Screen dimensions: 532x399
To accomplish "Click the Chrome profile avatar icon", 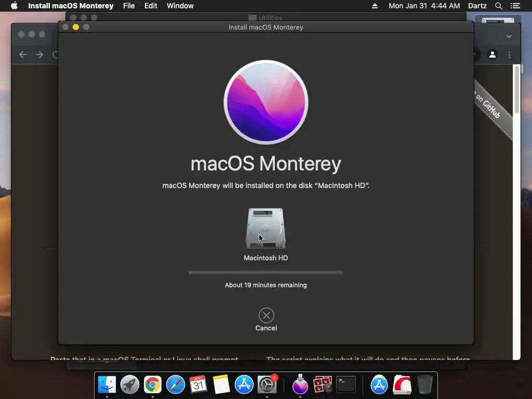I will point(493,54).
